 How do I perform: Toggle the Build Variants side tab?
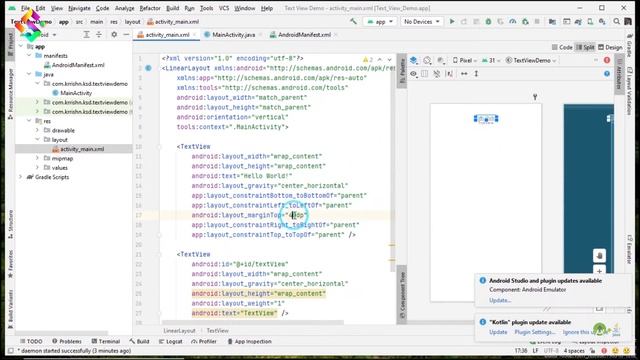(10, 309)
